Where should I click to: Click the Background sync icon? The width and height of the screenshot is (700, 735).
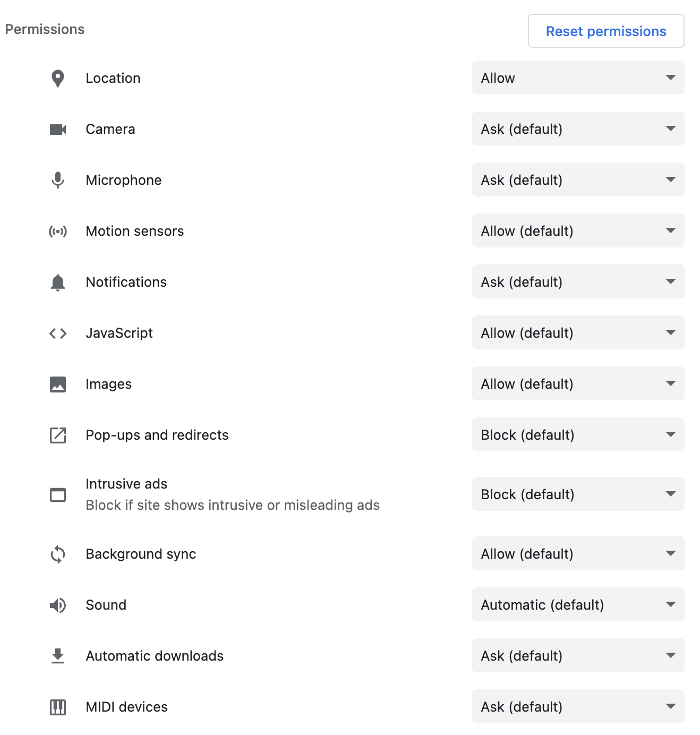58,554
